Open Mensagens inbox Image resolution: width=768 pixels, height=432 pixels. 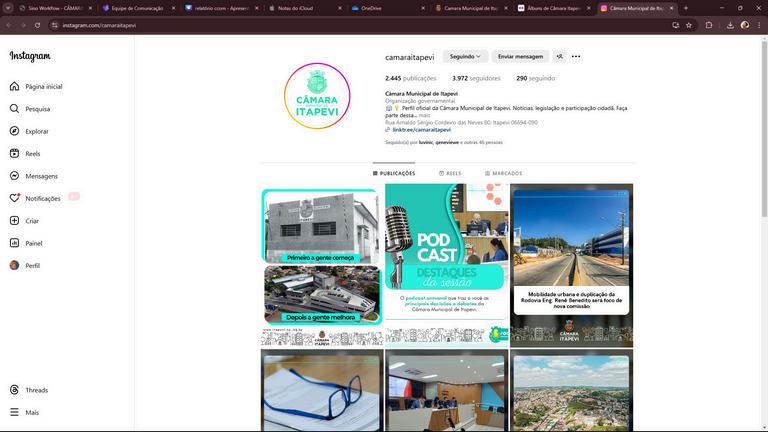(x=34, y=176)
